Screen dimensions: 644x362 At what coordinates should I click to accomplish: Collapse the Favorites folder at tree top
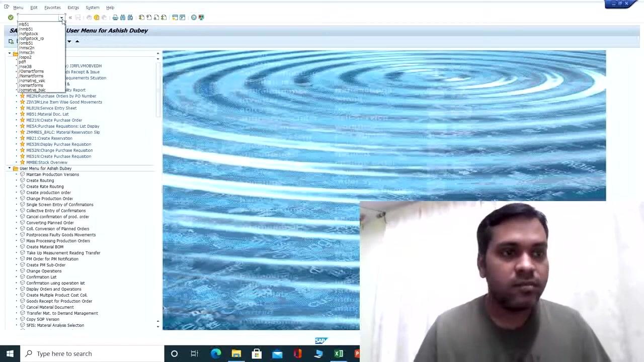pos(9,53)
